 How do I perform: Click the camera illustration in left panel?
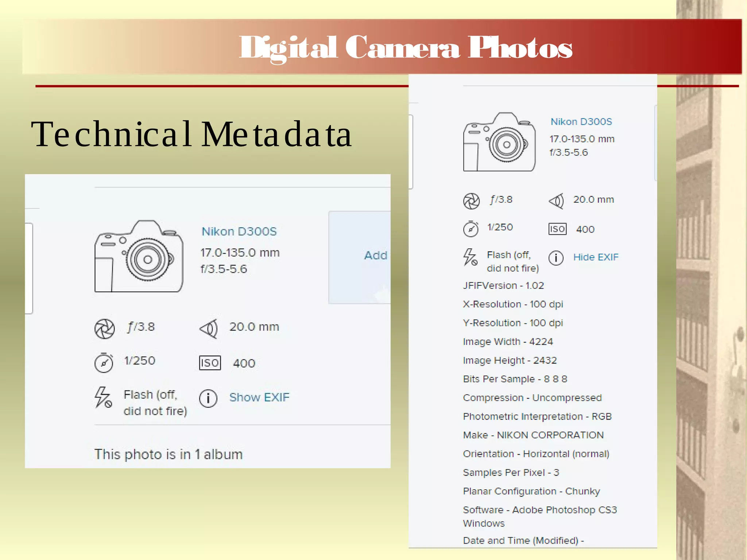(139, 256)
